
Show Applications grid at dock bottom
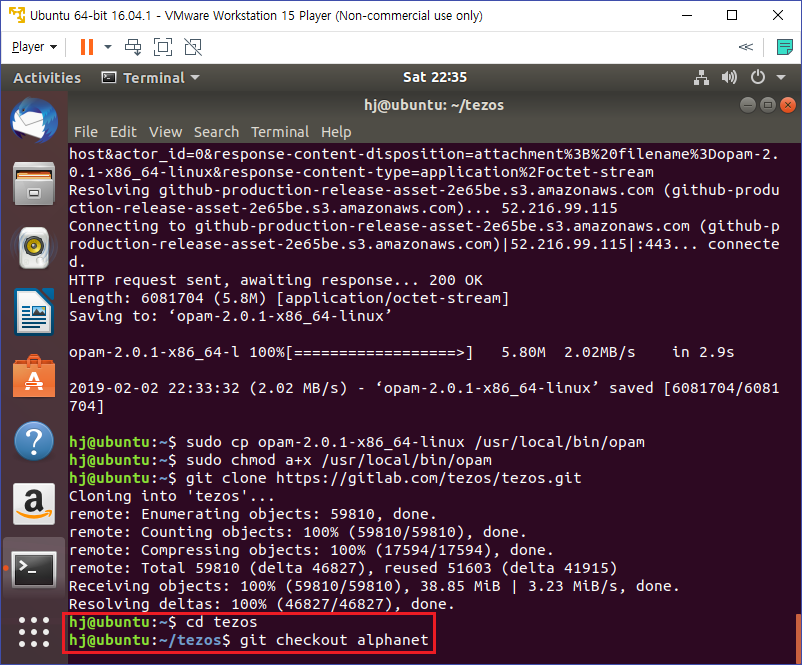[x=34, y=632]
